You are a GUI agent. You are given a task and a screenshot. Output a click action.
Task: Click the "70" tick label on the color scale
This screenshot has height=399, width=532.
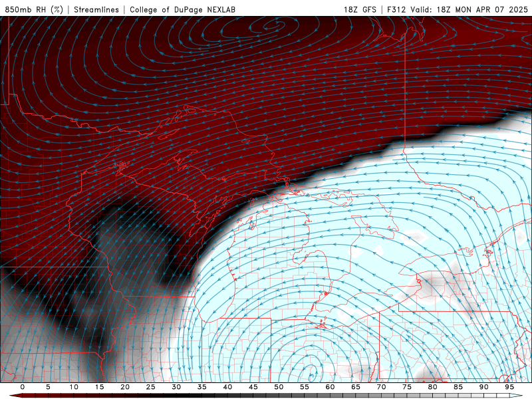(381, 387)
